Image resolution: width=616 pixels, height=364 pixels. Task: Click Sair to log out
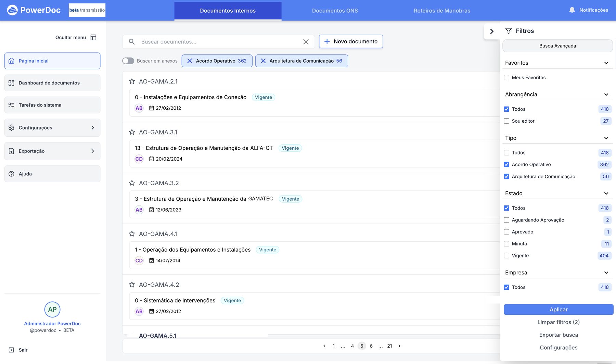pyautogui.click(x=18, y=350)
